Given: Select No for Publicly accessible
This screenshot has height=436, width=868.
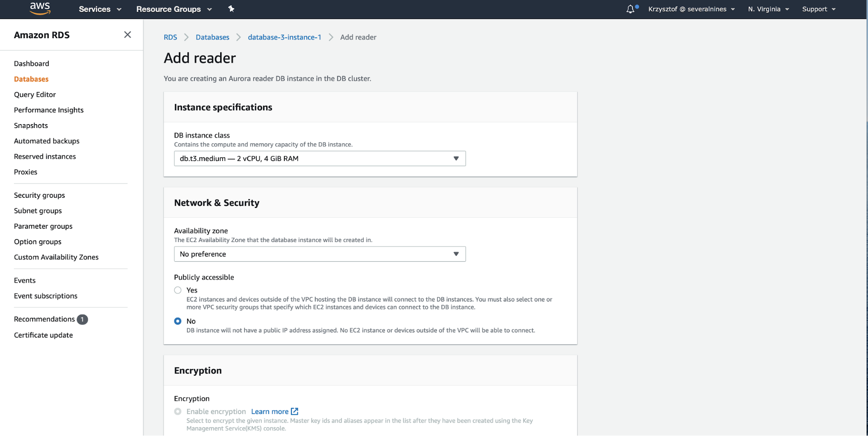Looking at the screenshot, I should click(x=178, y=321).
